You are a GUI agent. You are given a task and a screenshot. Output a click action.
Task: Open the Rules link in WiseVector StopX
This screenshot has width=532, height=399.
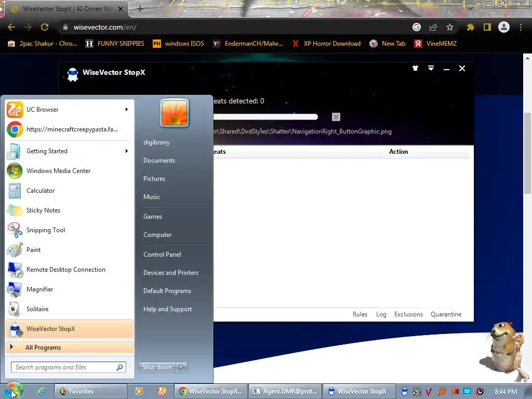point(360,314)
